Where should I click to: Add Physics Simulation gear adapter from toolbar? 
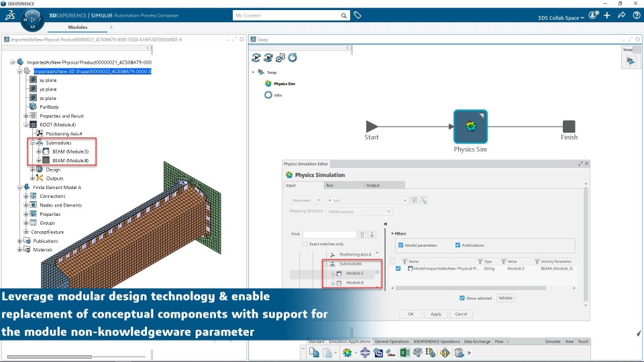[347, 353]
